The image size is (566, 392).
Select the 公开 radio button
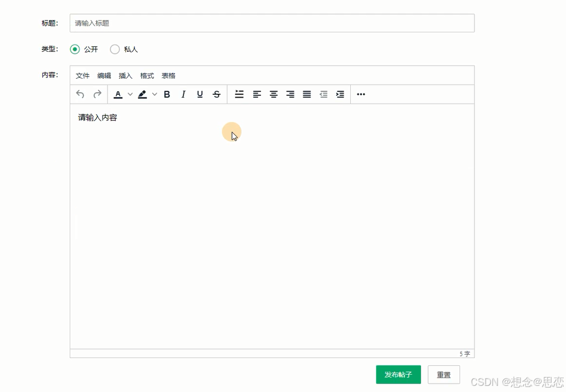point(75,49)
